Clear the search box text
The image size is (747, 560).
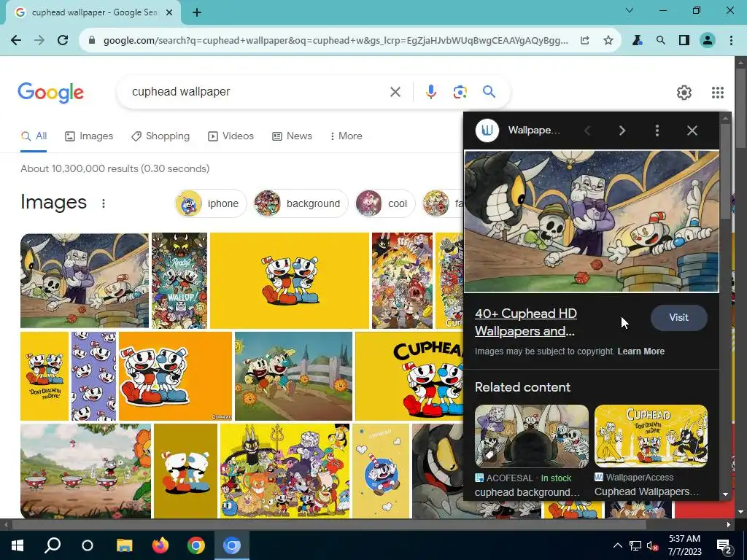[395, 92]
